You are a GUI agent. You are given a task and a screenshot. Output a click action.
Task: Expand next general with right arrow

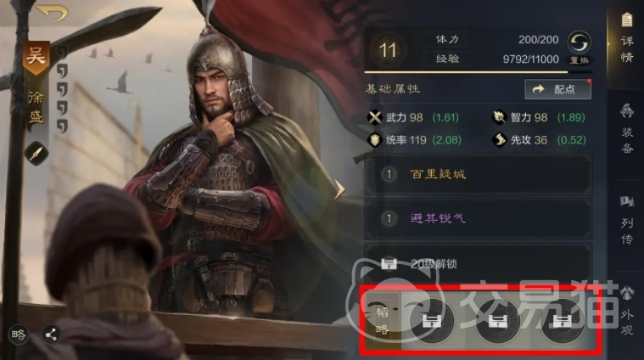(339, 189)
